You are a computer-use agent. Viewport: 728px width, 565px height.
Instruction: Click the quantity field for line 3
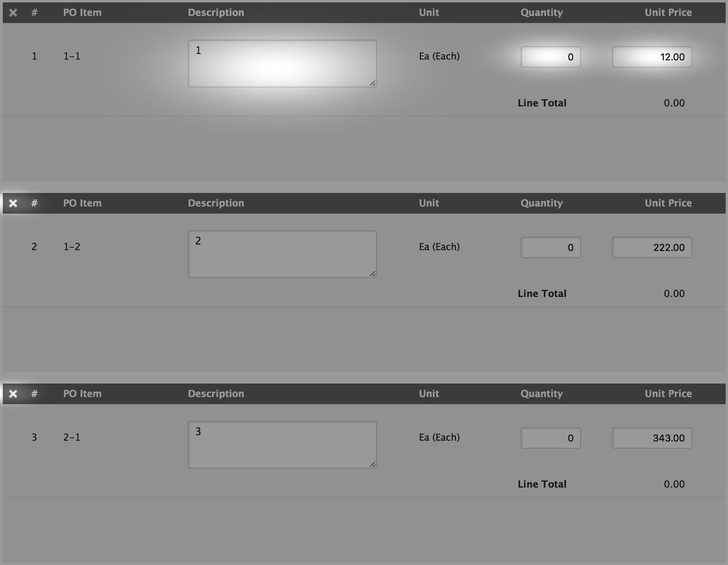(x=550, y=438)
